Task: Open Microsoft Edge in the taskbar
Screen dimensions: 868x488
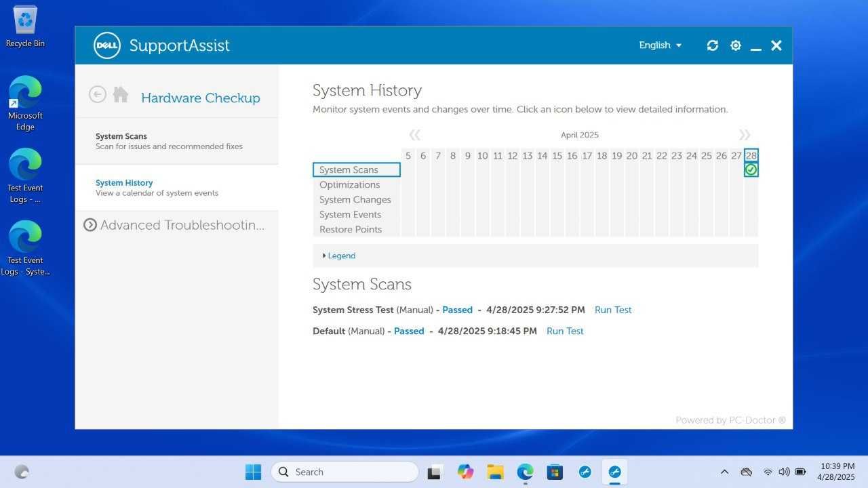Action: point(525,472)
